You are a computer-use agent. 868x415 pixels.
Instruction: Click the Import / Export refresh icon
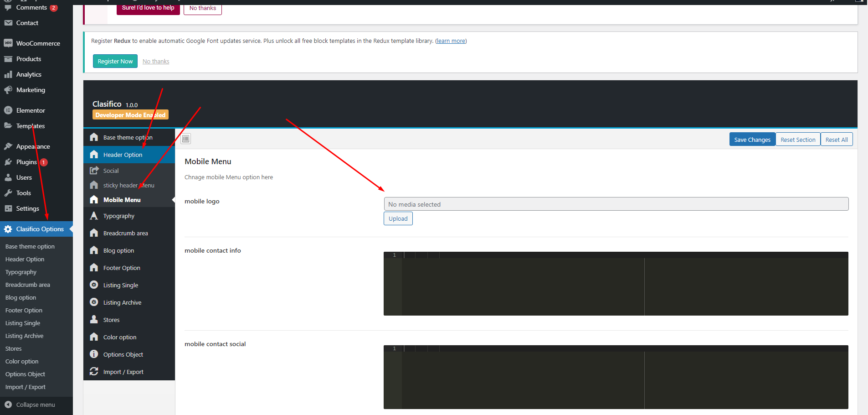click(x=94, y=372)
